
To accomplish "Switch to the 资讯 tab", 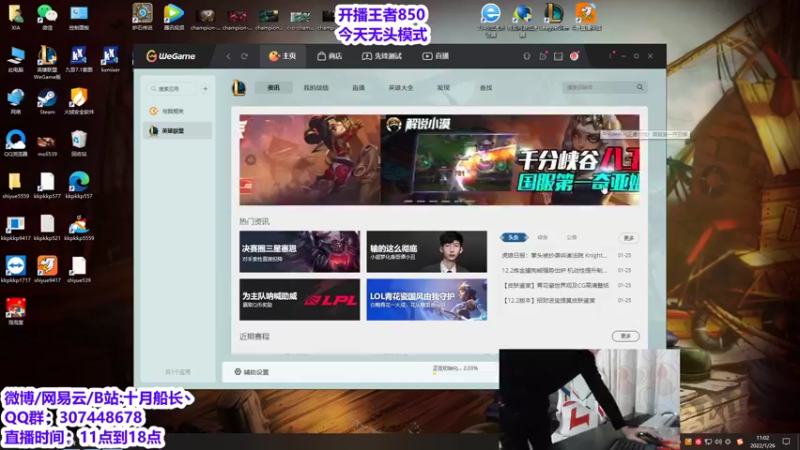I will pos(273,88).
